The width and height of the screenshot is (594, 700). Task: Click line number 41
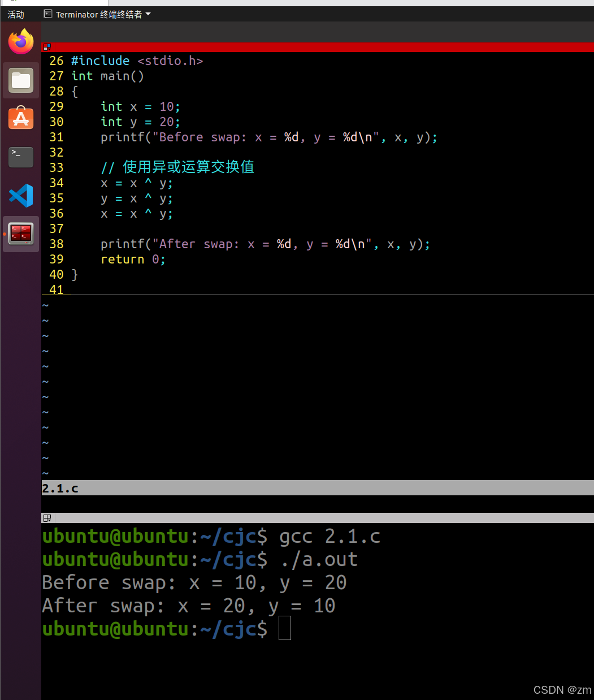[x=57, y=289]
